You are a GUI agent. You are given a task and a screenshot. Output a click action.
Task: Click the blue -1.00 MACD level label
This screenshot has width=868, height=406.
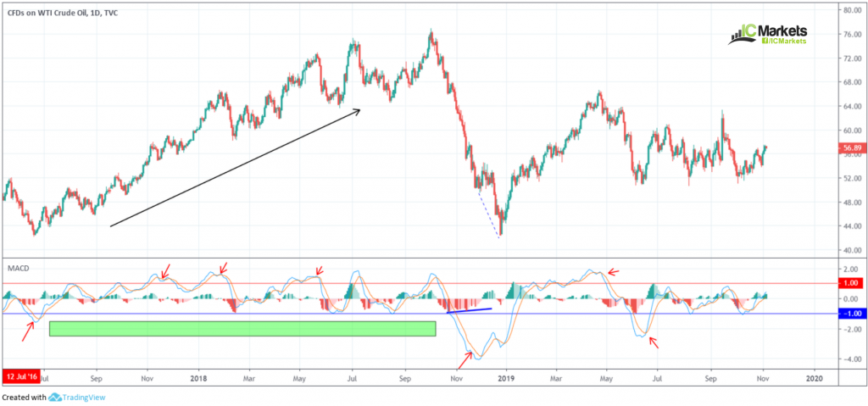click(x=852, y=314)
